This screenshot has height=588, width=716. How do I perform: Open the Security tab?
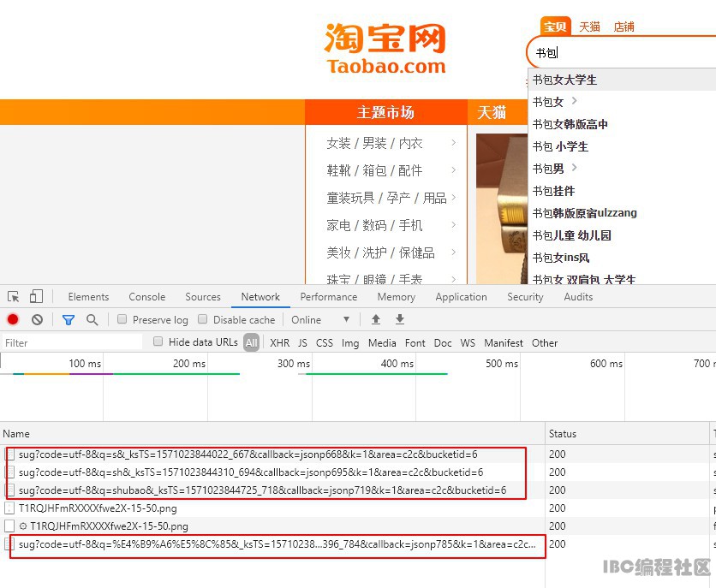525,297
